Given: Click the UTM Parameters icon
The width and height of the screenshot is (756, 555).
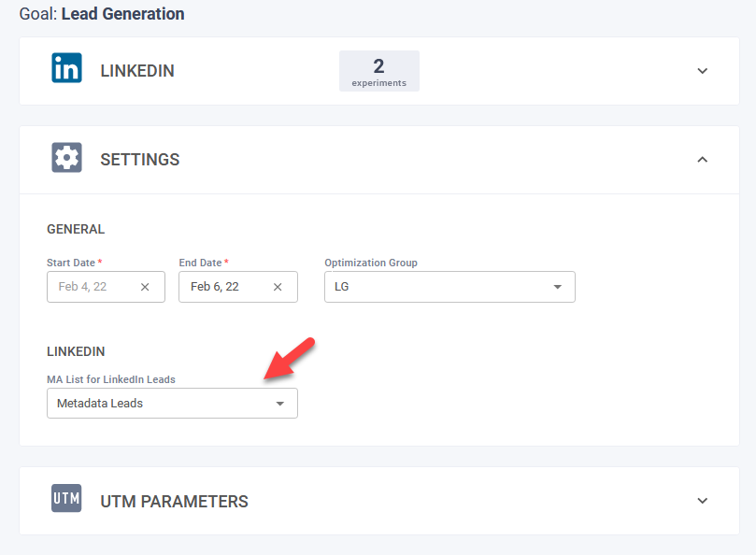Looking at the screenshot, I should tap(66, 501).
